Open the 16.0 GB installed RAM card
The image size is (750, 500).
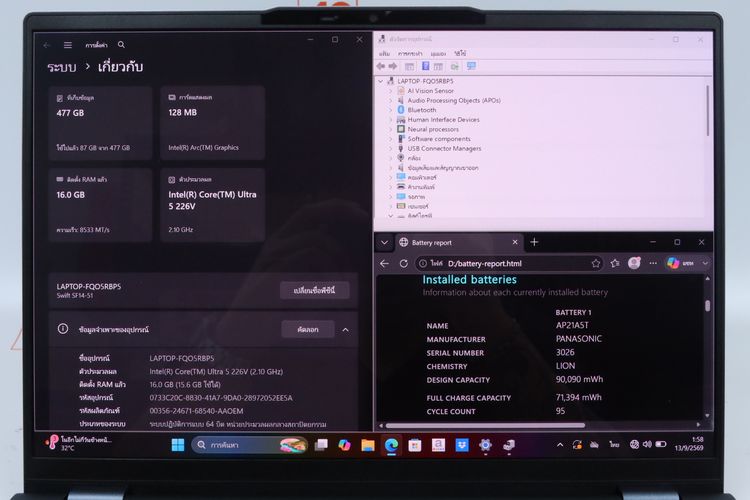100,205
